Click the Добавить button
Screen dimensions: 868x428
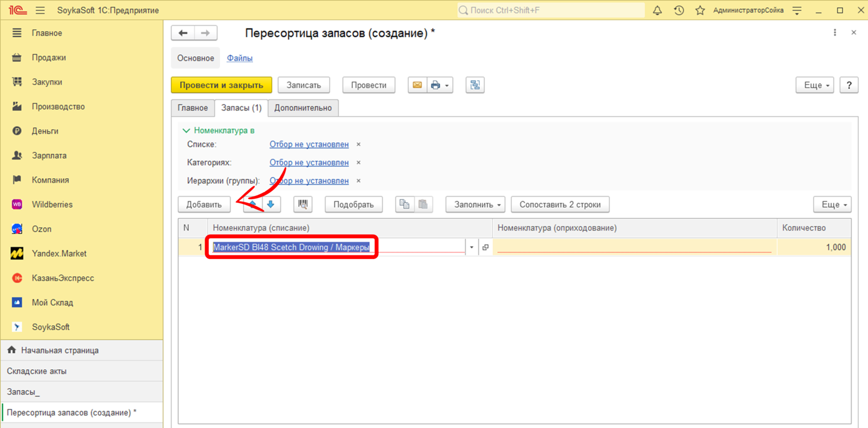click(204, 205)
